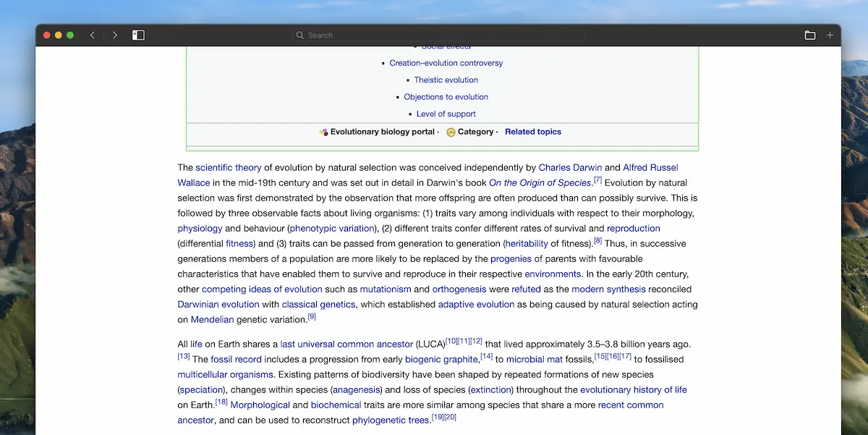Click the Category icon in the navbox footer
The width and height of the screenshot is (868, 435).
[x=451, y=132]
